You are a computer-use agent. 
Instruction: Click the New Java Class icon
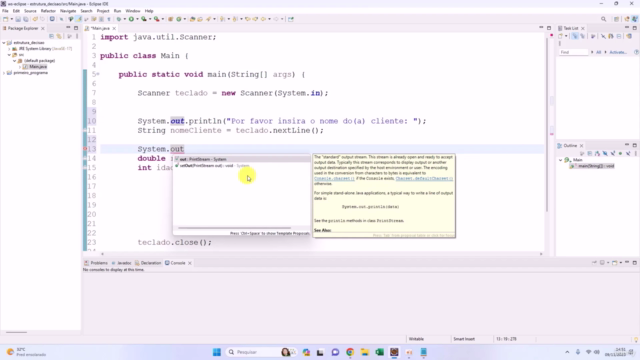click(x=179, y=19)
